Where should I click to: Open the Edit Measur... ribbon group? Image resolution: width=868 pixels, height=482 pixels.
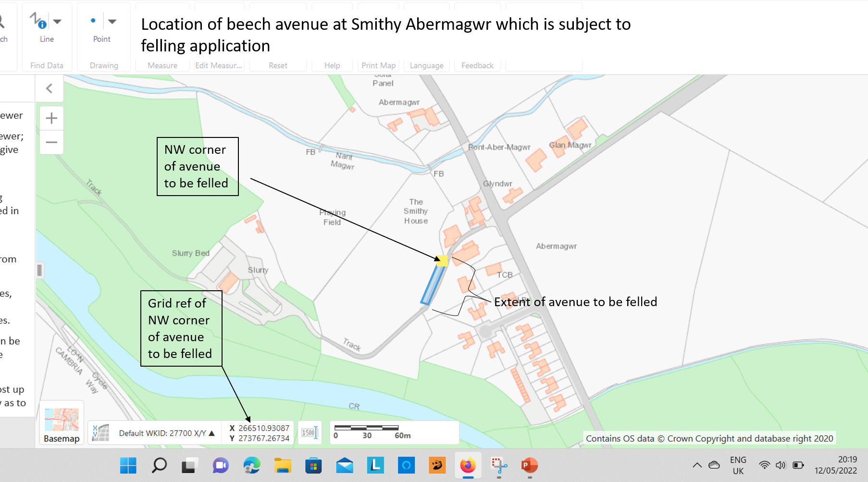click(219, 65)
